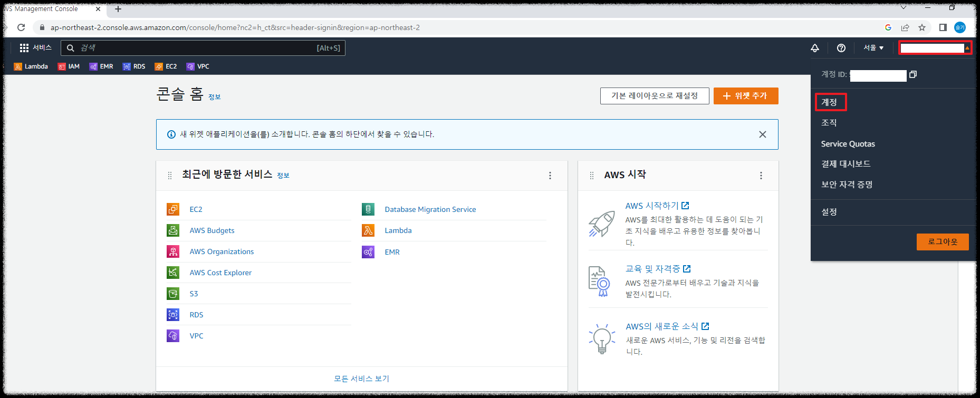Open the AWS Cost Explorer link
This screenshot has height=398, width=980.
click(x=220, y=273)
